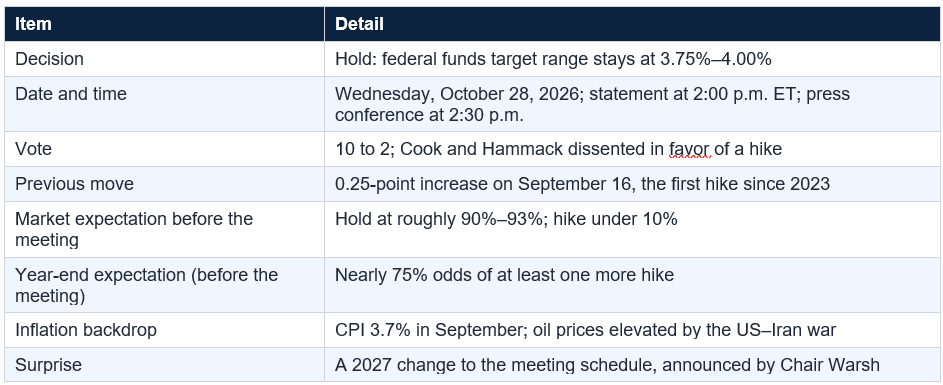Click the Hold at roughly 90%–93% cell

pos(631,229)
